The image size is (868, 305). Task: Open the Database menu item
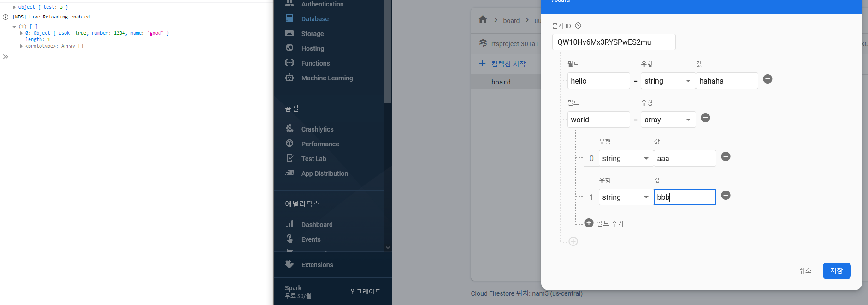point(315,19)
